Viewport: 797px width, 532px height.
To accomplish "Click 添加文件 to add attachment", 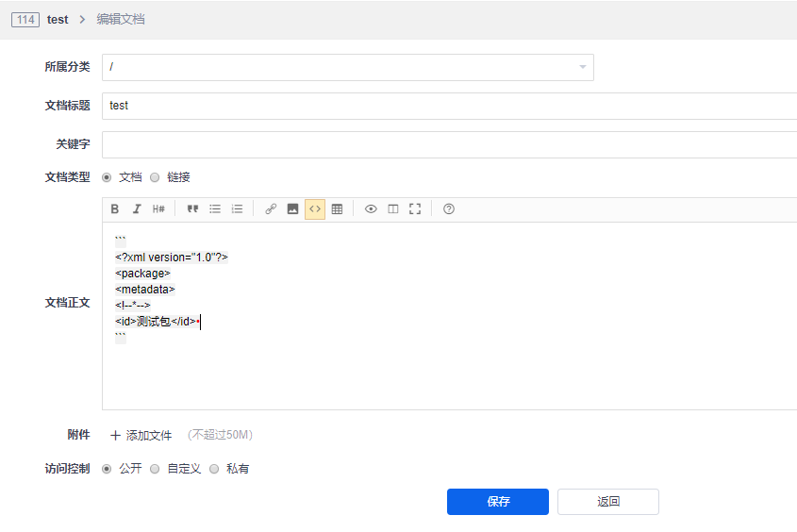I will click(141, 436).
